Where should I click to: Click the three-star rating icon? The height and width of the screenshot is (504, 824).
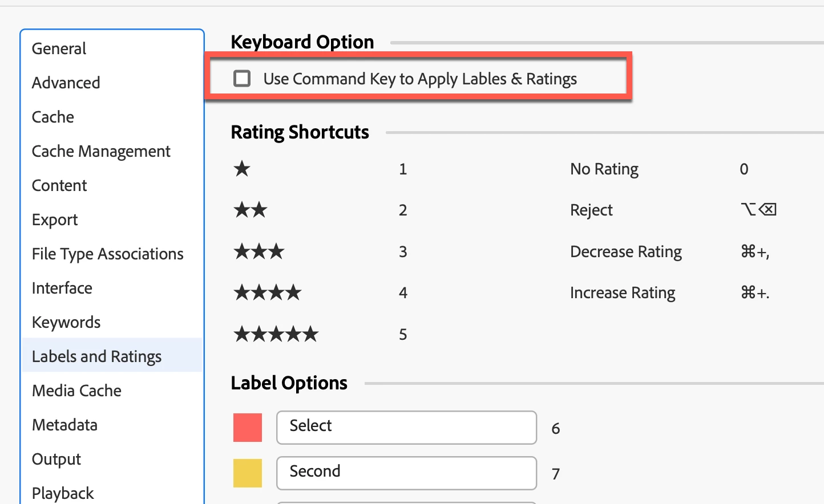coord(259,251)
